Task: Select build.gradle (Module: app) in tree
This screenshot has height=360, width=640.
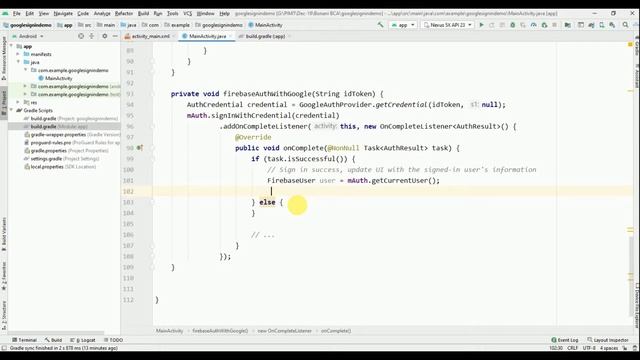Action: (x=59, y=127)
